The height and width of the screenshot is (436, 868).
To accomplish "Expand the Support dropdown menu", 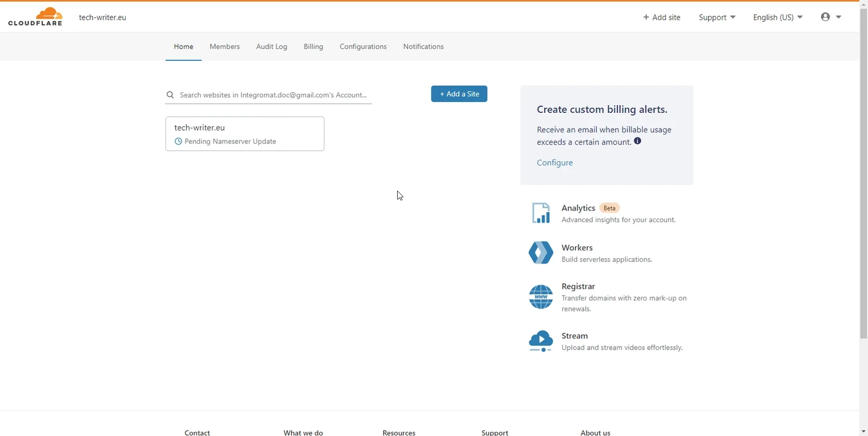I will point(717,17).
